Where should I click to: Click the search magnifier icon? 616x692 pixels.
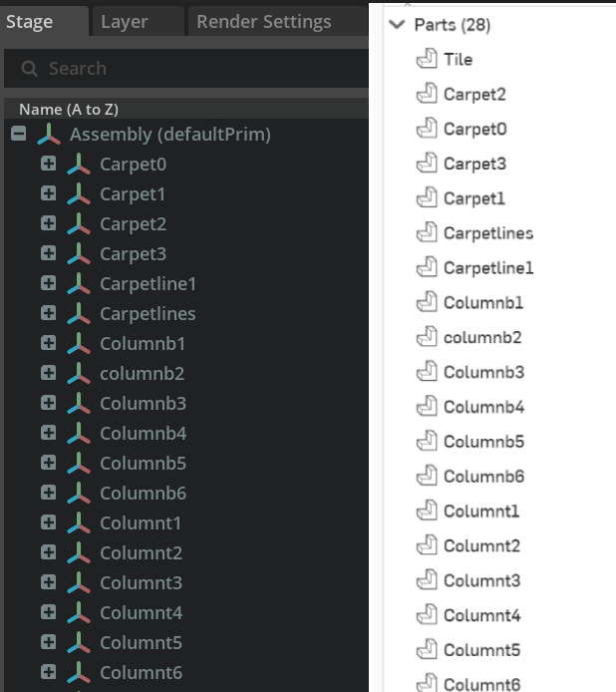click(30, 69)
